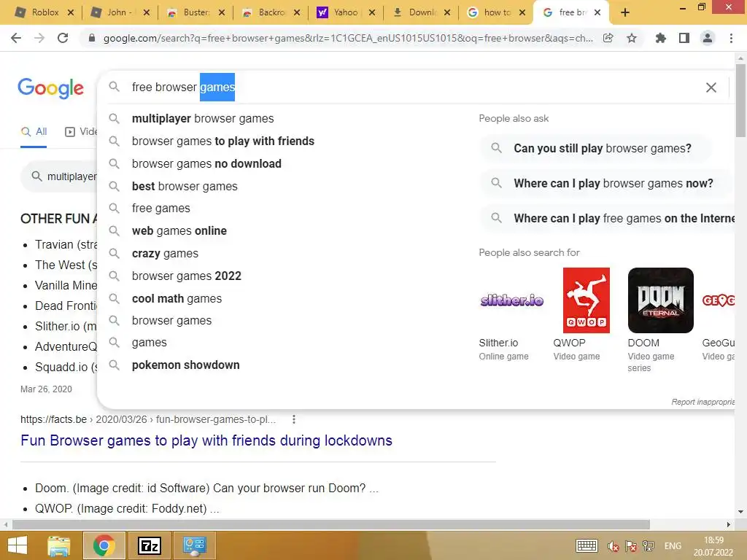Close the Roblox tab
The height and width of the screenshot is (560, 747).
click(71, 12)
